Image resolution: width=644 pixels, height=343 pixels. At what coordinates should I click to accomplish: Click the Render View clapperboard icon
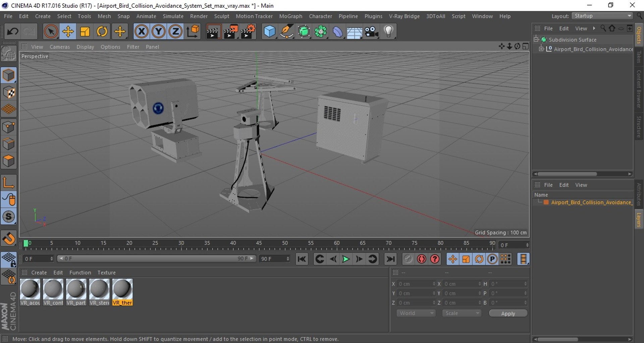[213, 32]
